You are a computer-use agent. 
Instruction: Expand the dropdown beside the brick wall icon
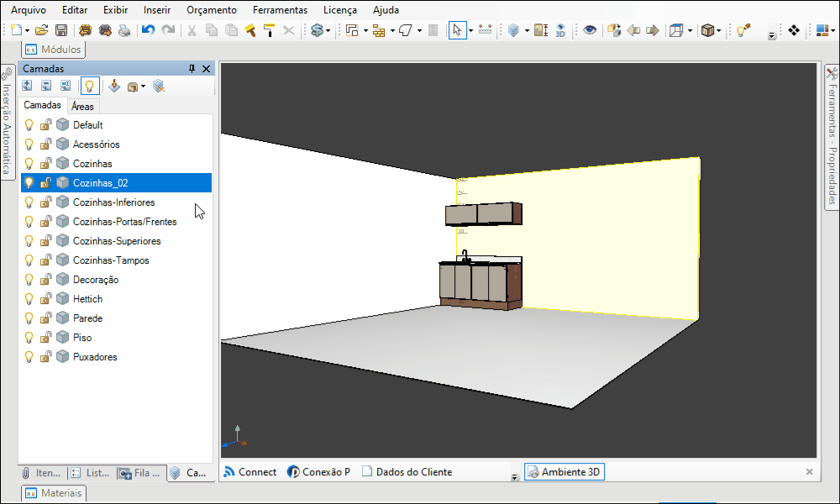pos(392,30)
